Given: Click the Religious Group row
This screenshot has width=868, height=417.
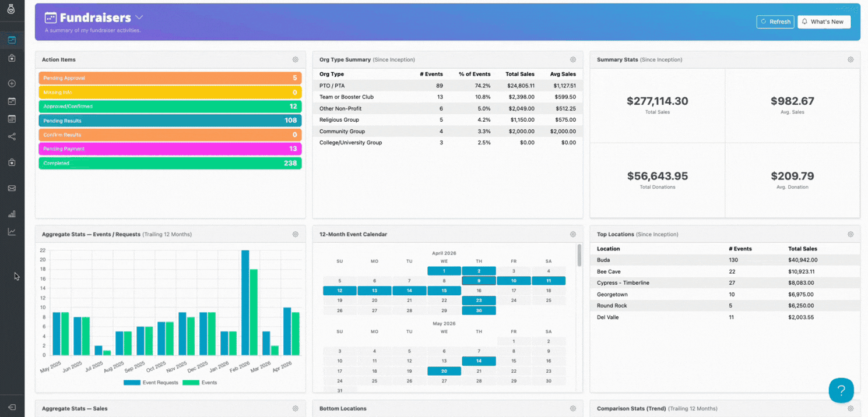Looking at the screenshot, I should tap(448, 120).
